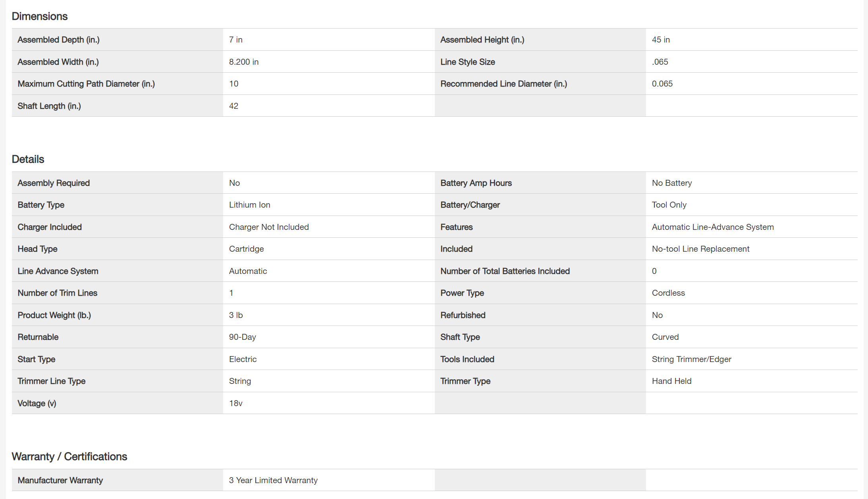
Task: Click the Assembled Height (in.) label
Action: [482, 40]
